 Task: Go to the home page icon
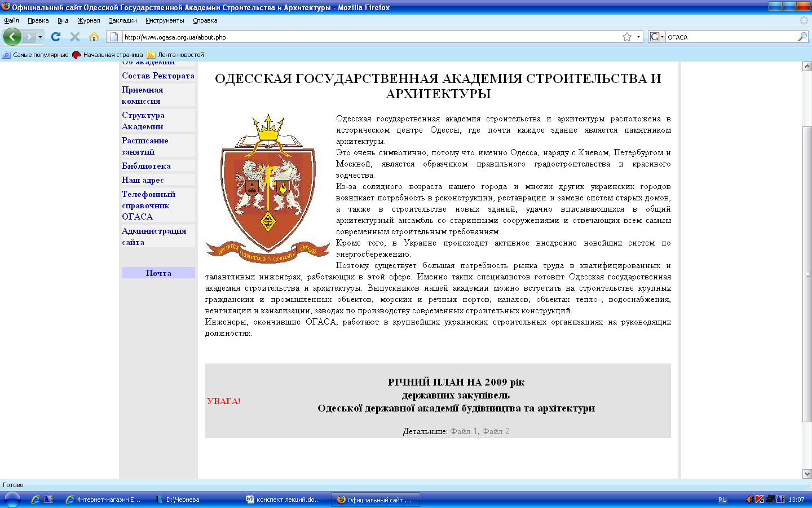[x=94, y=37]
